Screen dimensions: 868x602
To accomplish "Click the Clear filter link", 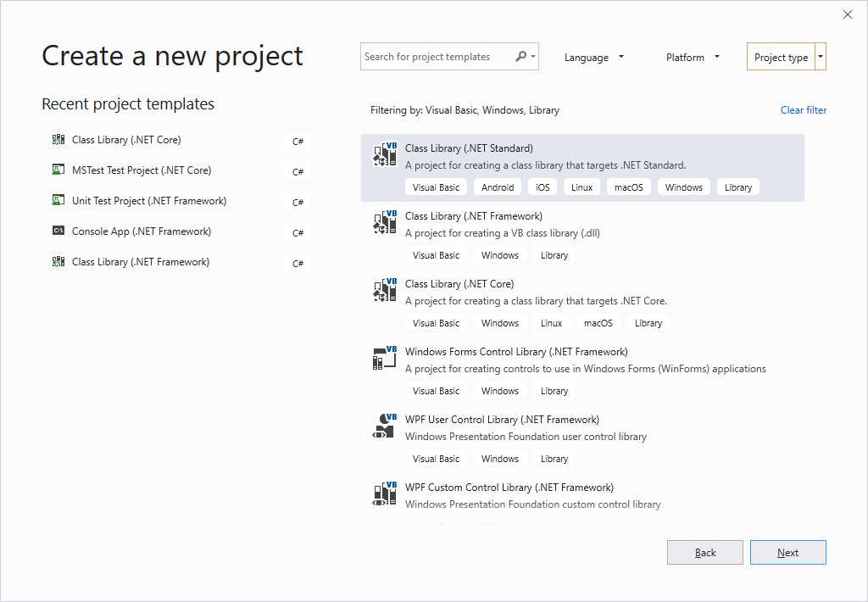I will (803, 109).
